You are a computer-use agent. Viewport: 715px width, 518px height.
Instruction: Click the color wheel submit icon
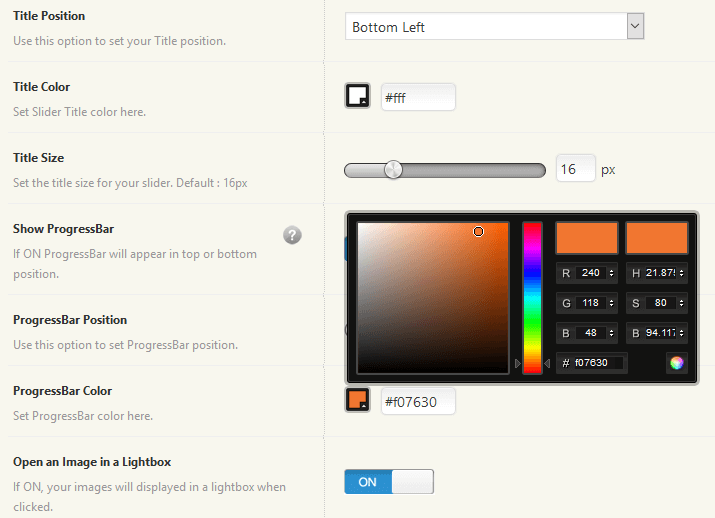(676, 363)
